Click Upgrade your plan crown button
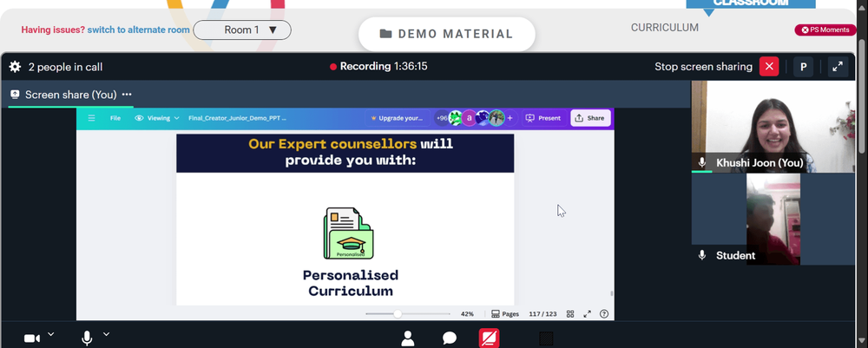 coord(397,118)
